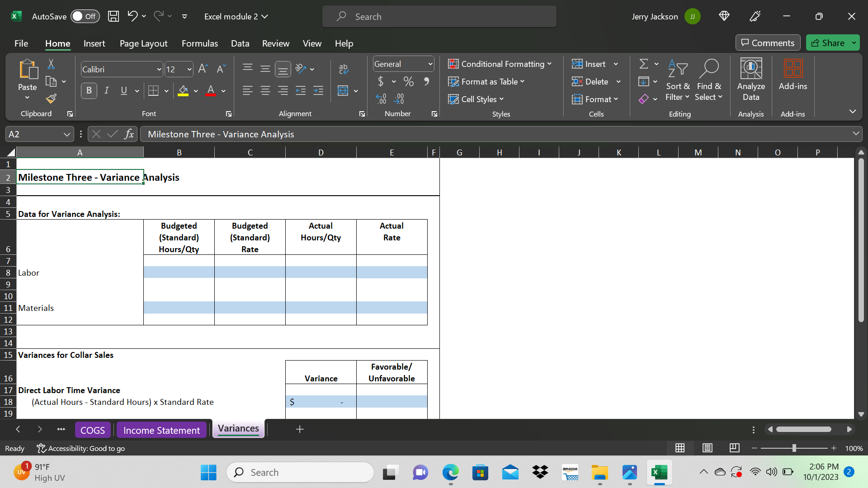This screenshot has height=488, width=868.
Task: Open the Income Statement sheet
Action: (161, 429)
